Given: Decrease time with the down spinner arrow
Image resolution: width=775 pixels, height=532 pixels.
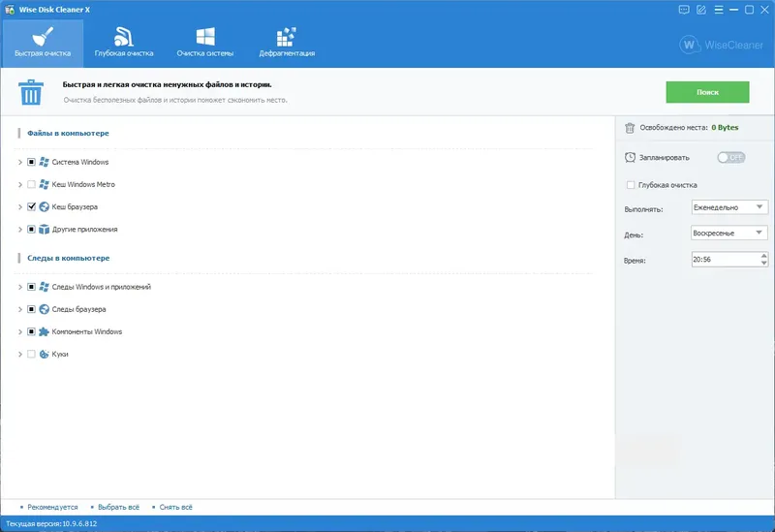Looking at the screenshot, I should pyautogui.click(x=764, y=263).
